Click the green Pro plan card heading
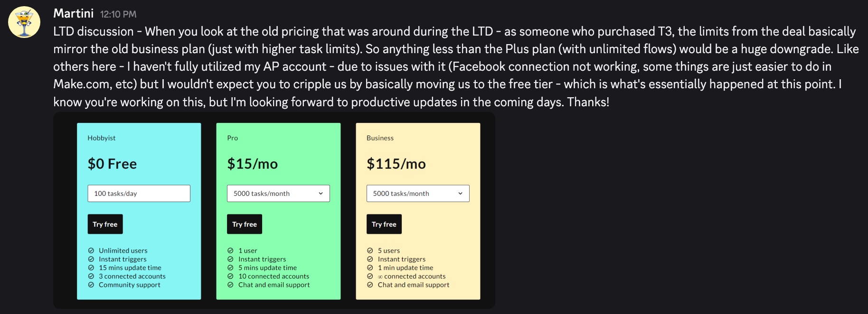Viewport: 868px width, 314px height. tap(233, 138)
